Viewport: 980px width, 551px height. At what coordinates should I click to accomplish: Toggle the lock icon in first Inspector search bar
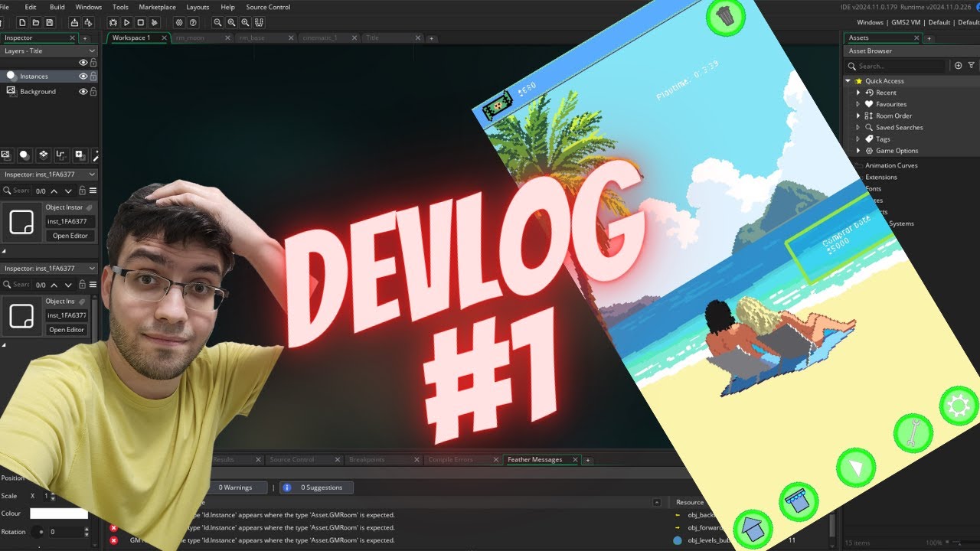pos(84,191)
